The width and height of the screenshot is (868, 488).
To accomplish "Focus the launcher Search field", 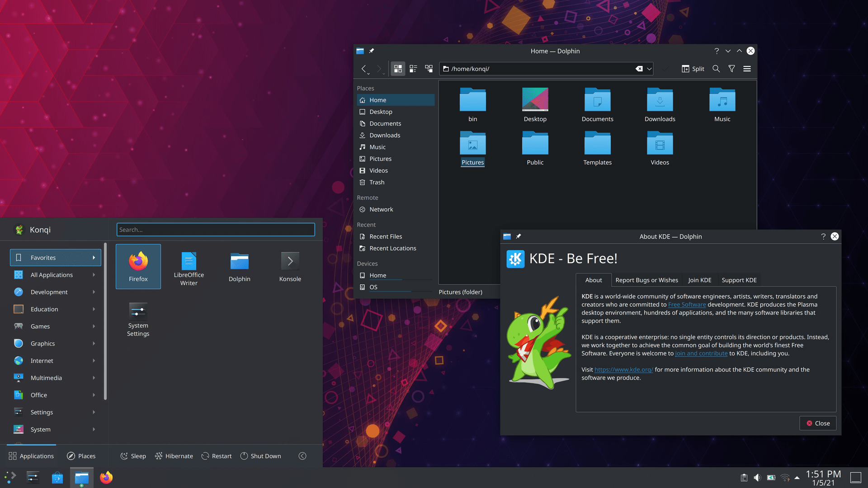I will 216,230.
